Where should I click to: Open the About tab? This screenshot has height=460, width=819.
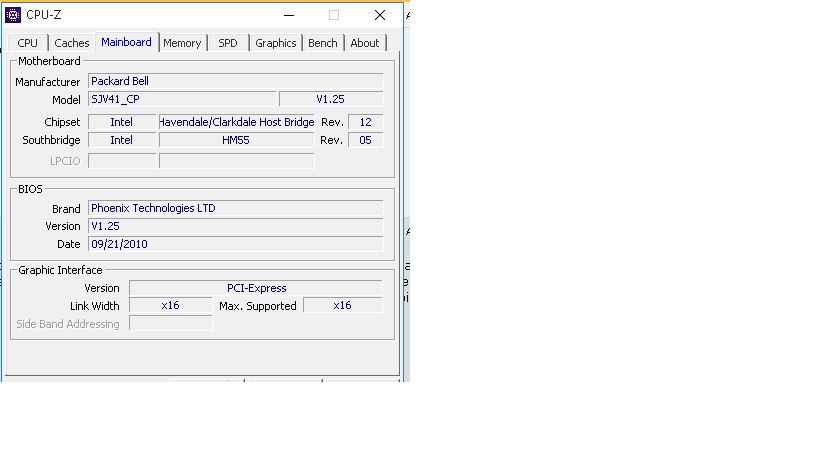pos(364,43)
